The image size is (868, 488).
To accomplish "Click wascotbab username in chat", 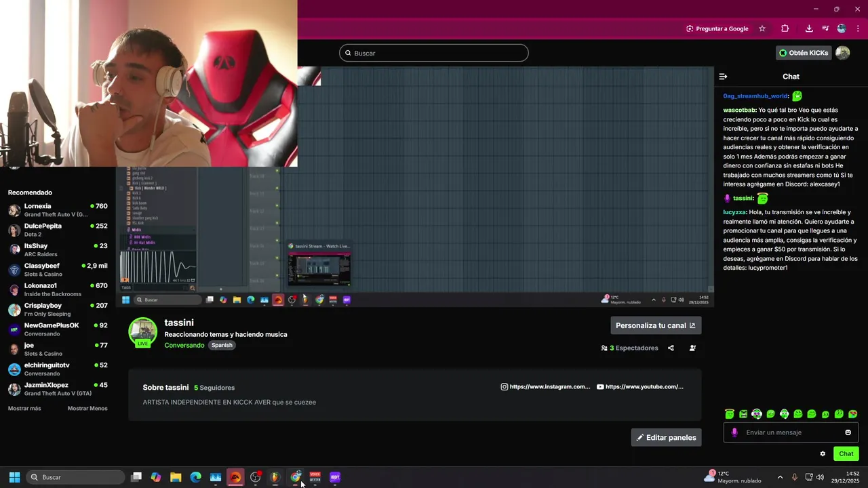I will (739, 110).
